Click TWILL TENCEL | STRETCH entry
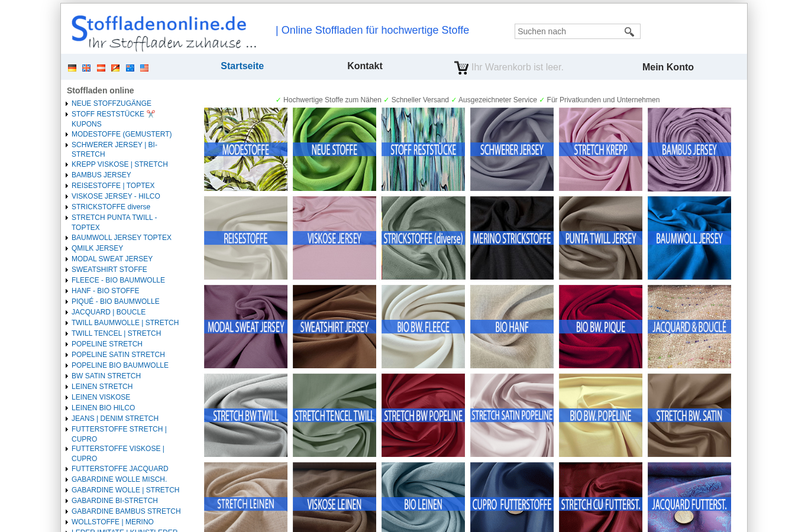 coord(116,333)
